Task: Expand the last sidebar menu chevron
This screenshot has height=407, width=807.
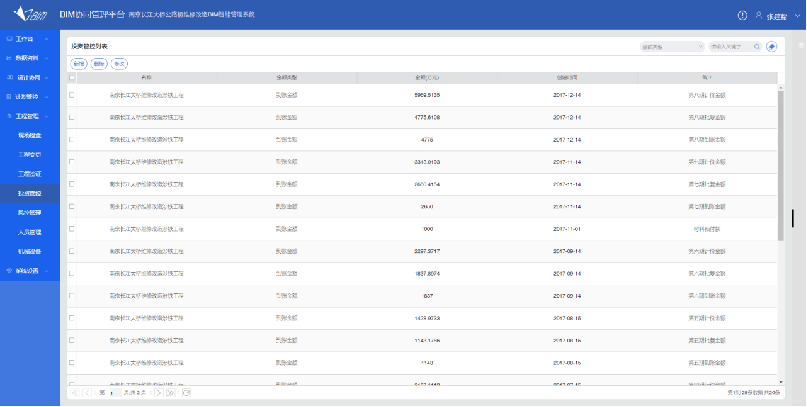Action: pyautogui.click(x=46, y=271)
